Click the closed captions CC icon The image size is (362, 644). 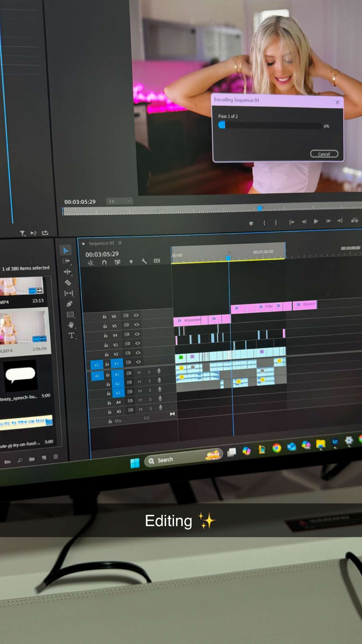click(157, 261)
